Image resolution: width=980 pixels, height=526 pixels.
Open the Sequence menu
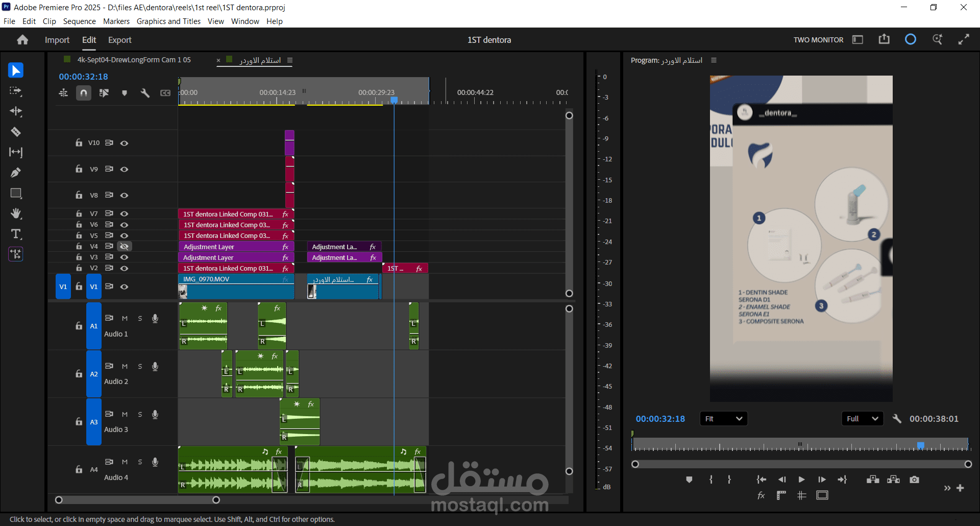coord(79,21)
